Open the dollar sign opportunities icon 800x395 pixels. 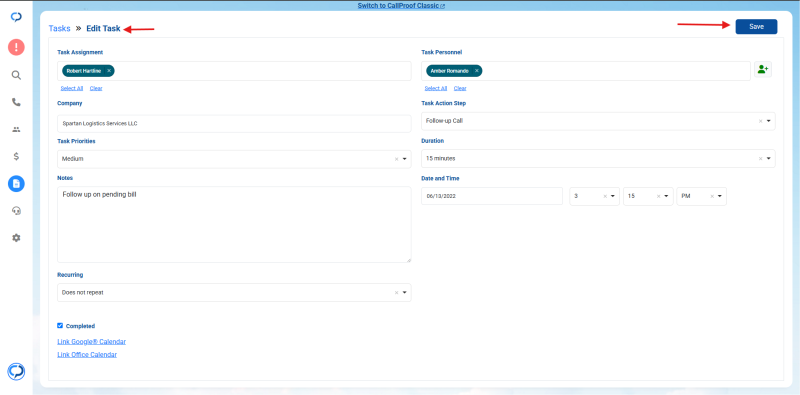pyautogui.click(x=16, y=157)
